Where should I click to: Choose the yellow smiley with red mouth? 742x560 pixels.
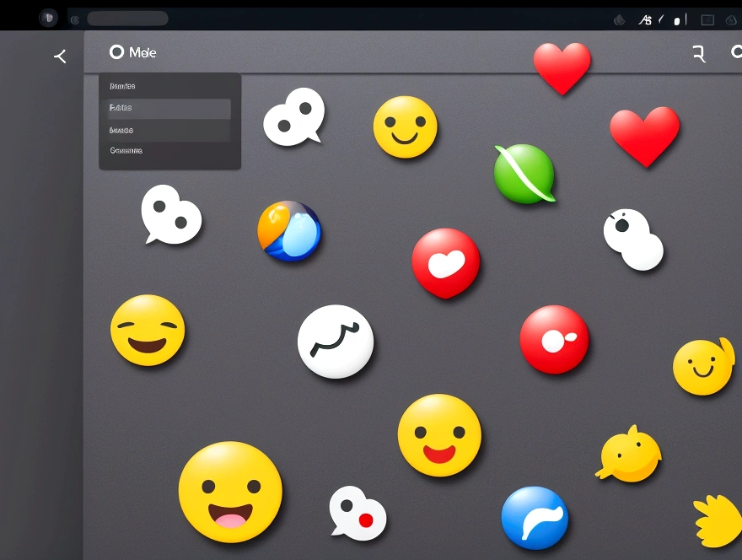tap(439, 435)
